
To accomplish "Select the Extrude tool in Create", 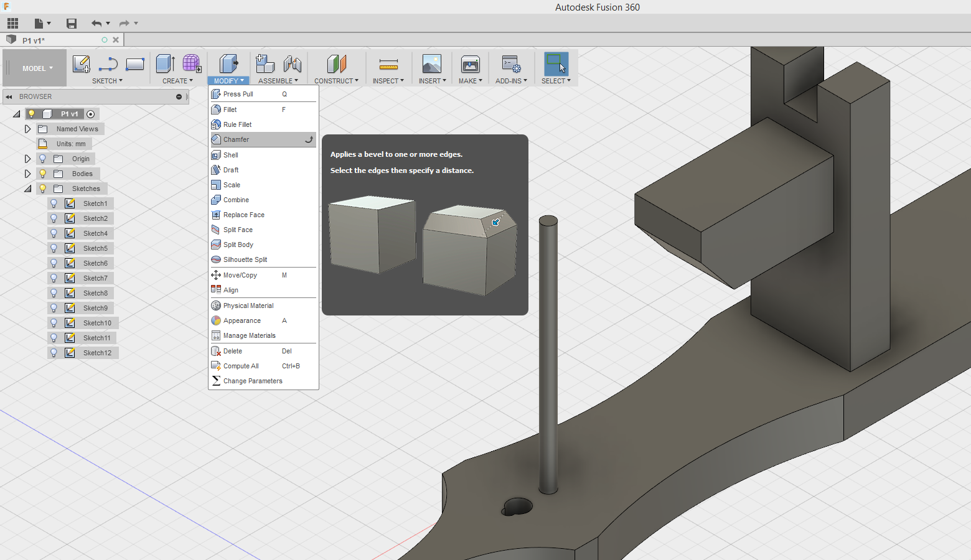I will (x=165, y=63).
